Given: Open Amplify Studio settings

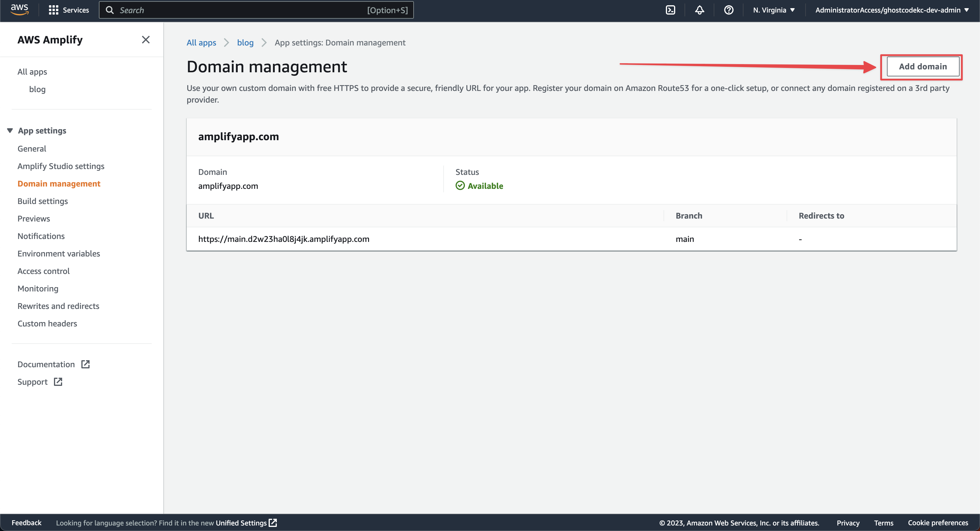Looking at the screenshot, I should [61, 166].
